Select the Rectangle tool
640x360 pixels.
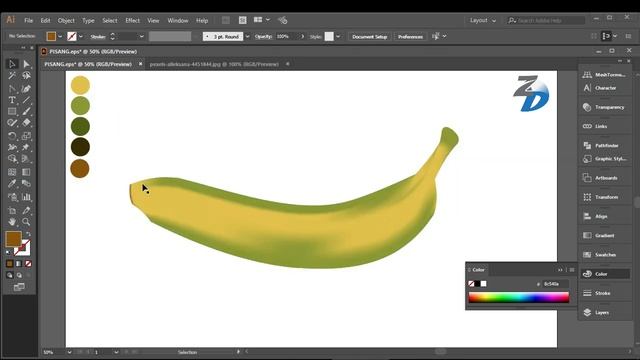click(x=12, y=111)
